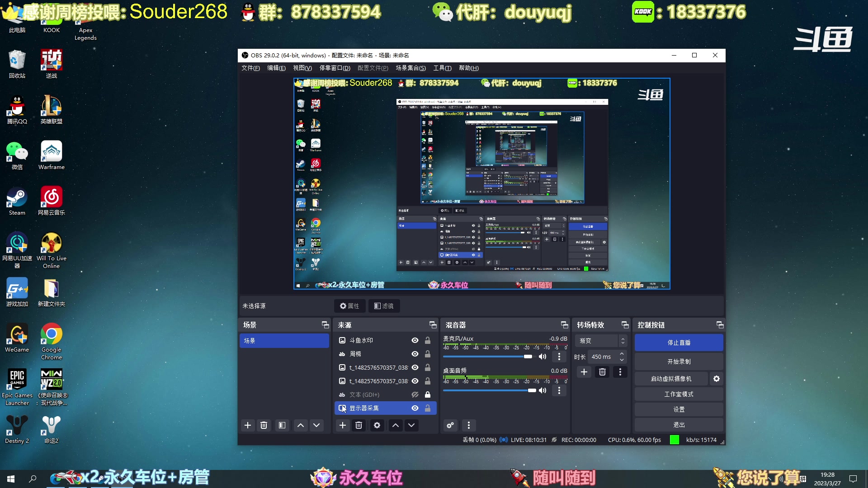Pop out the 控制按钮 dock panel

tap(720, 325)
